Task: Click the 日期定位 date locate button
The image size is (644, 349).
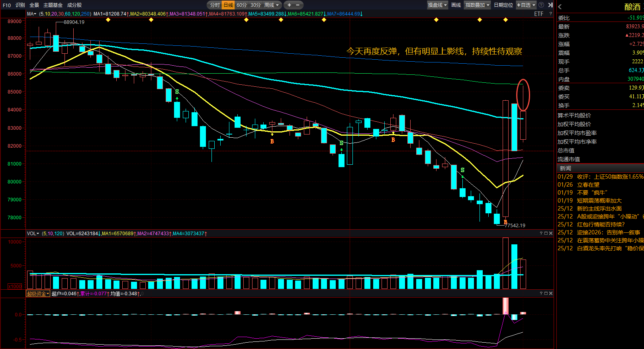Action: click(x=503, y=5)
